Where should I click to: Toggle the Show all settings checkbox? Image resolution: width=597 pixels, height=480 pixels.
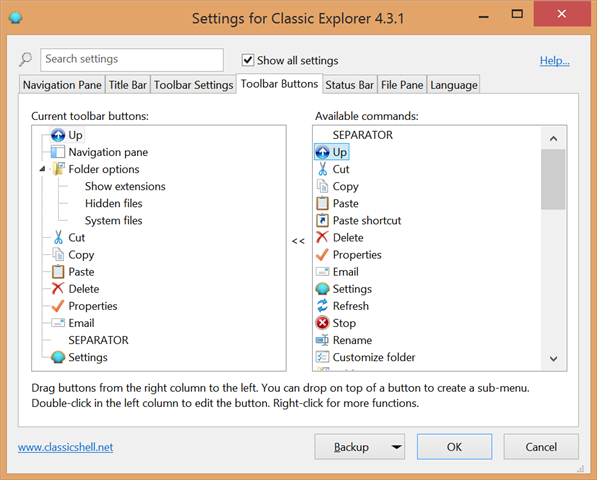248,60
